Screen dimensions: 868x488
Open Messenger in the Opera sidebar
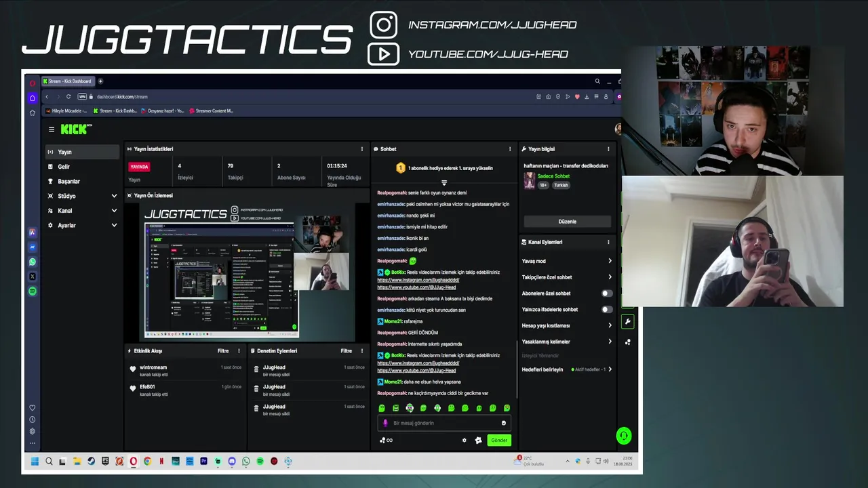32,247
